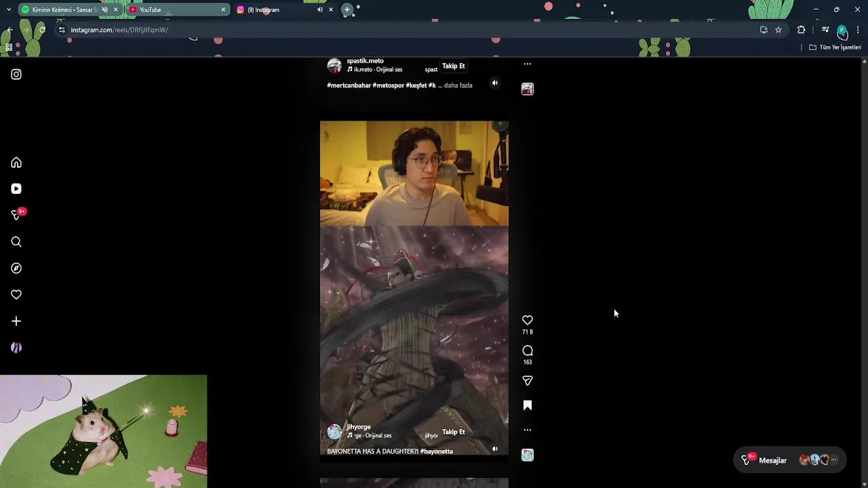Open audio thumbnail for jihyorge reel
Image resolution: width=868 pixels, height=488 pixels.
tap(528, 455)
